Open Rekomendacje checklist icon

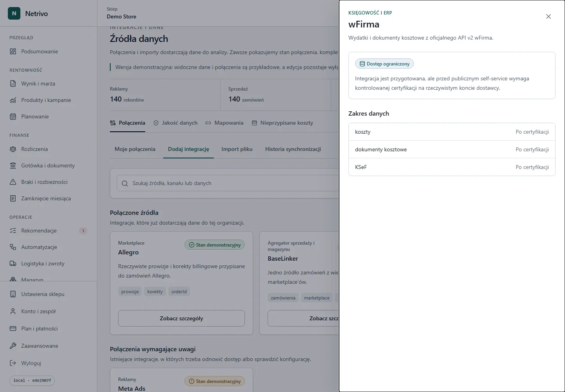pos(13,230)
